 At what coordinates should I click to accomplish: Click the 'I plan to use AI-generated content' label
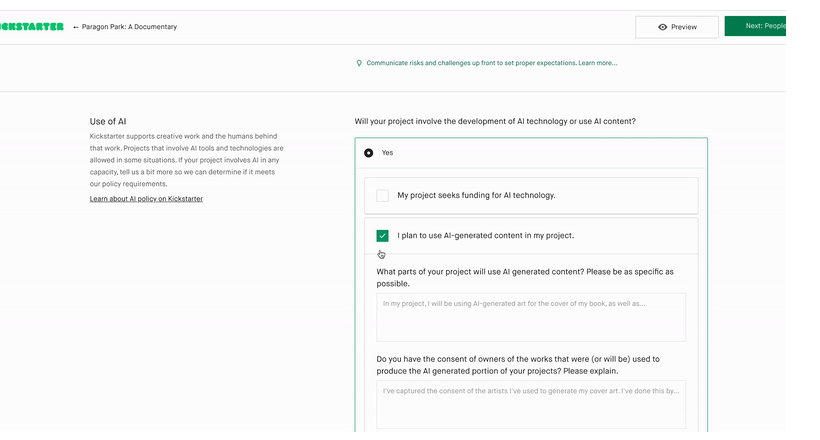pos(485,236)
